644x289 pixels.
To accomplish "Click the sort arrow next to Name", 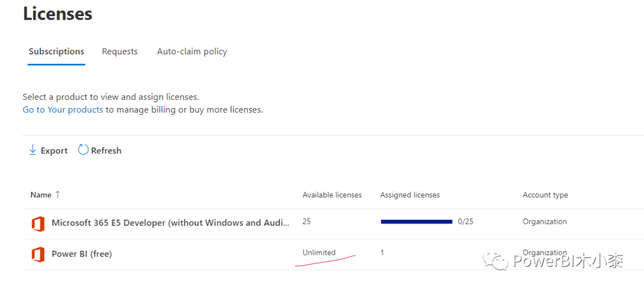I will pos(58,195).
